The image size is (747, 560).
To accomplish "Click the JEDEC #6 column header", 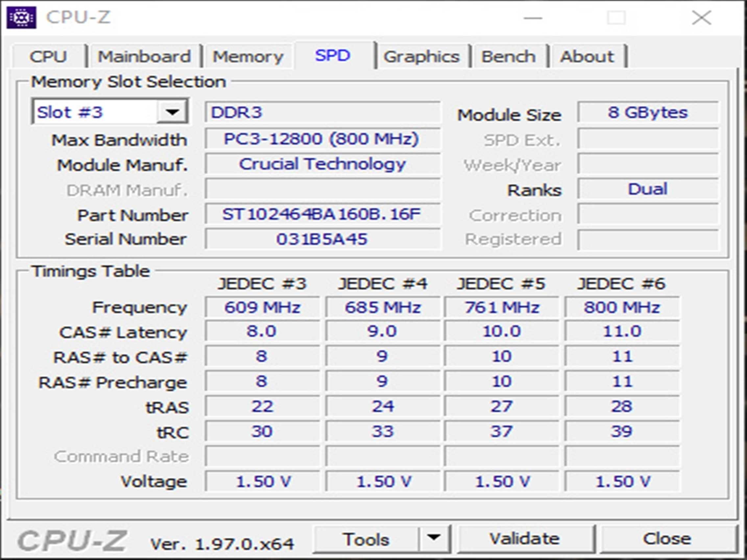I will click(622, 284).
